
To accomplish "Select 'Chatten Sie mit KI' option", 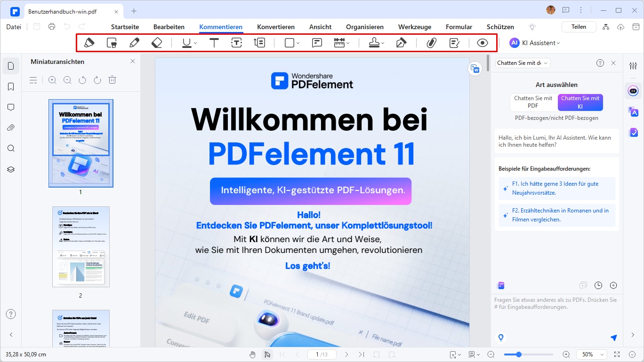I will click(x=580, y=102).
